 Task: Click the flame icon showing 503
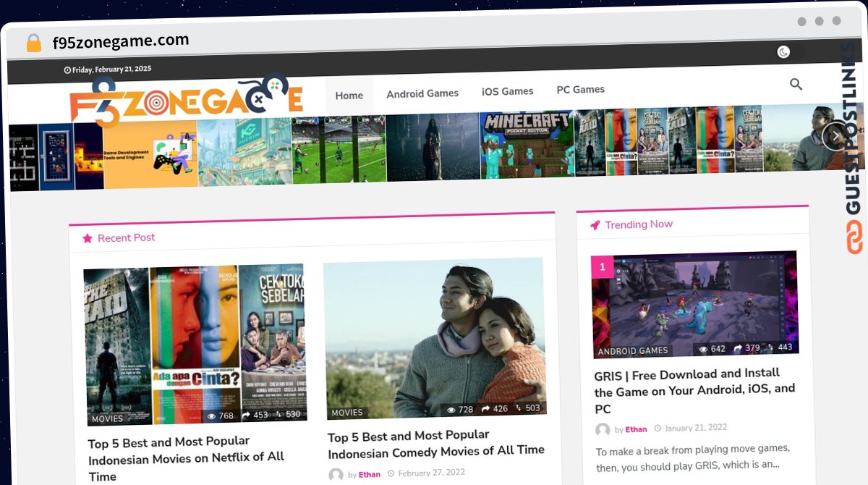519,408
